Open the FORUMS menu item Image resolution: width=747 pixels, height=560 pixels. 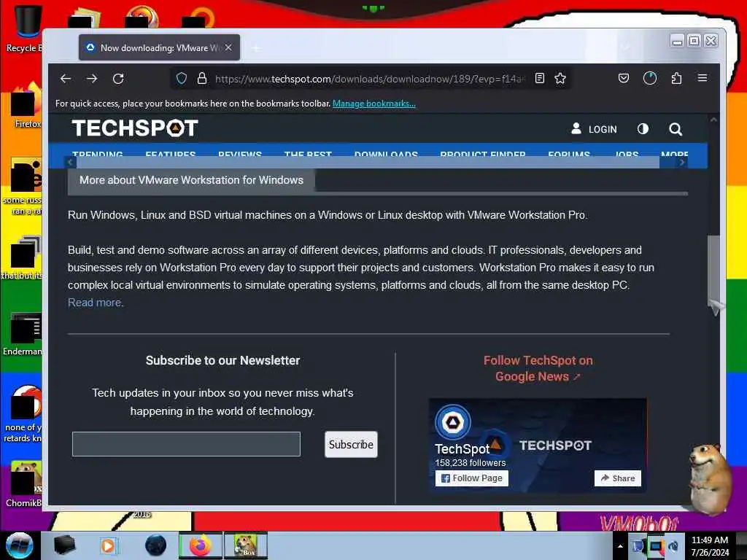point(569,155)
